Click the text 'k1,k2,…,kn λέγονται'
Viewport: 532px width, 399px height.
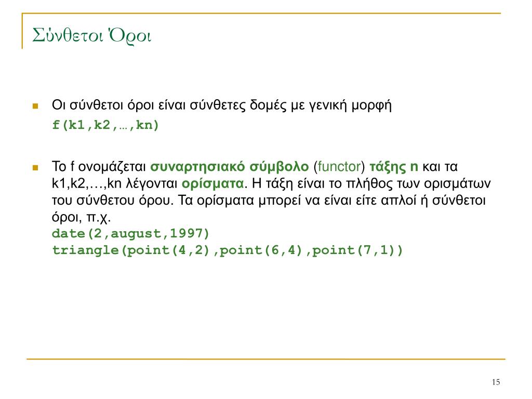115,183
